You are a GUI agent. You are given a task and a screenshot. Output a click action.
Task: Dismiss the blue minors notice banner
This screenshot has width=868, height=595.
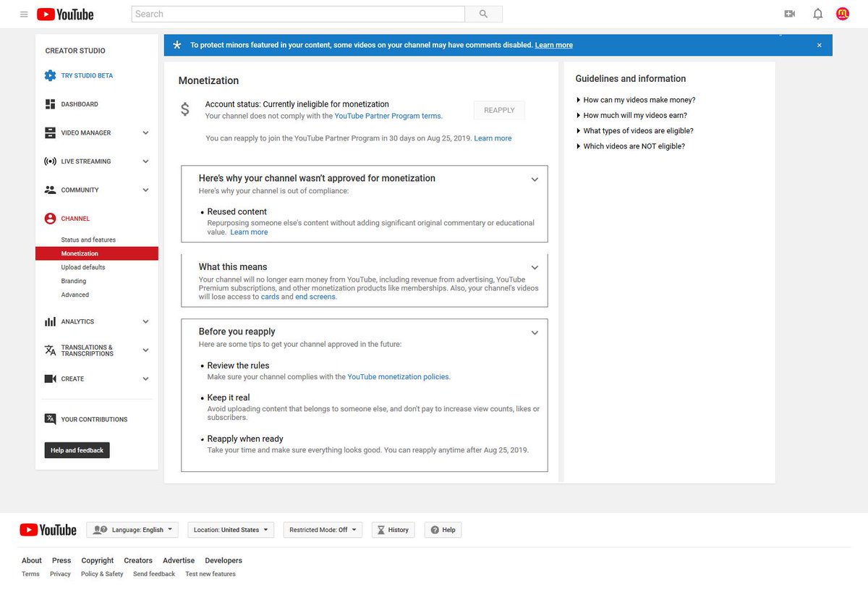point(820,45)
